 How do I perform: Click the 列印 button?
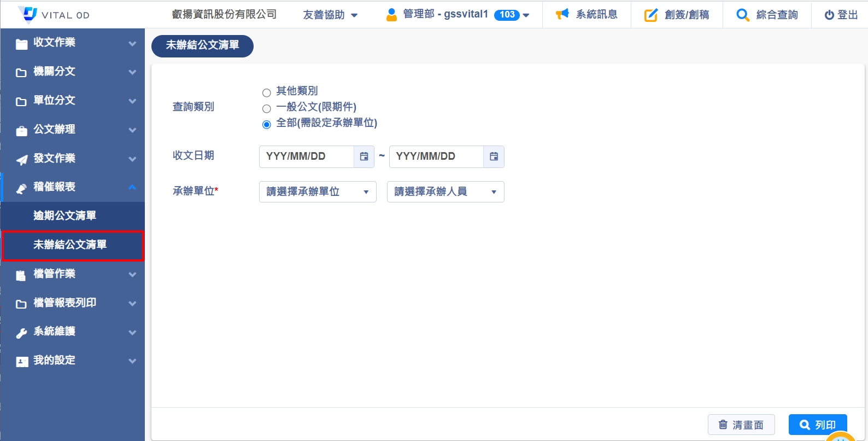coord(817,425)
